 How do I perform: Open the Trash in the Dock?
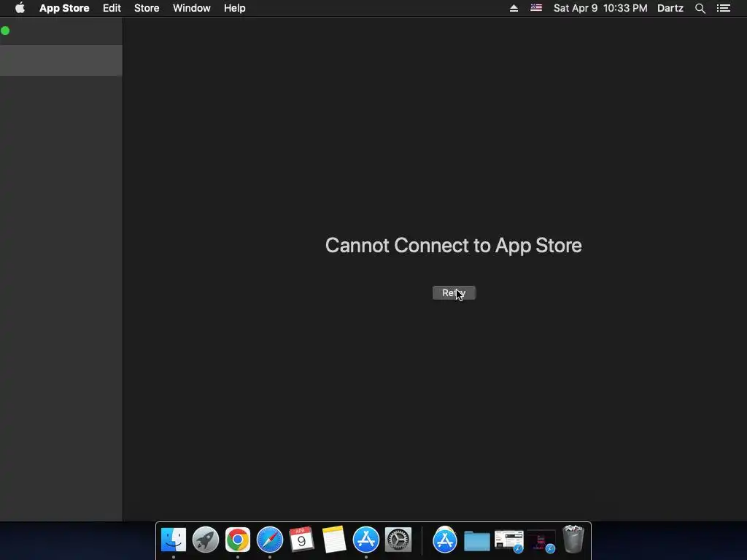(573, 540)
